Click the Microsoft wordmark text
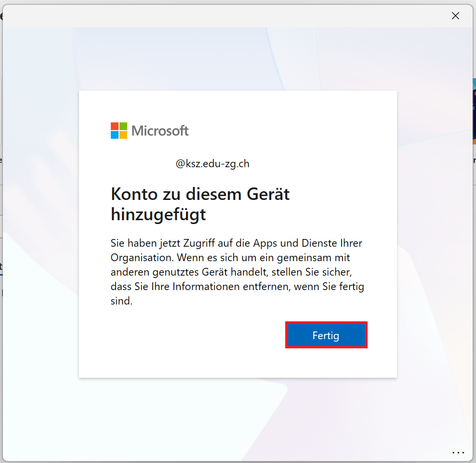476x463 pixels. pos(160,131)
